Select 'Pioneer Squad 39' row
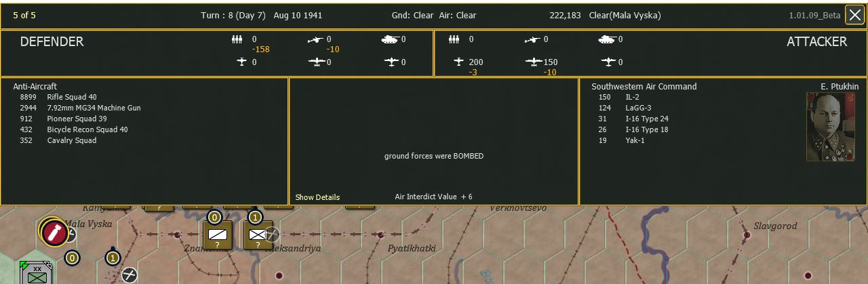 63,119
